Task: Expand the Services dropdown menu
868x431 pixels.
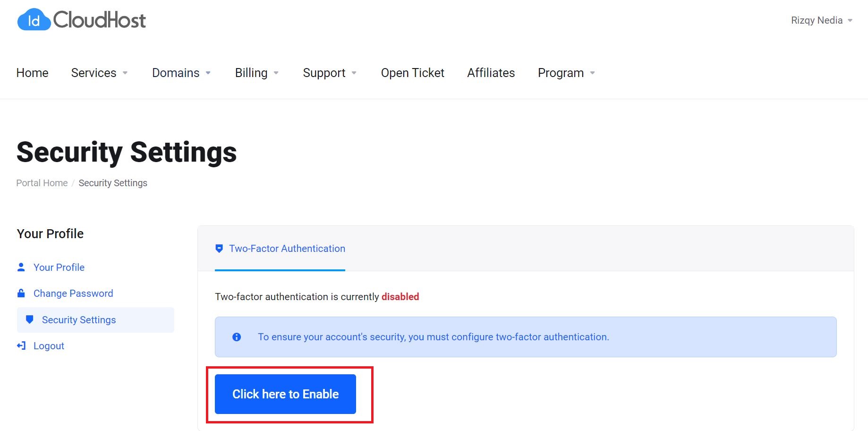Action: (99, 73)
